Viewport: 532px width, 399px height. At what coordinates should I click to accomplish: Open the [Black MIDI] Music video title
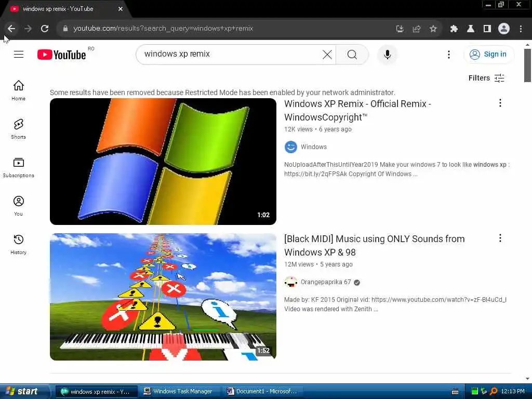[374, 246]
